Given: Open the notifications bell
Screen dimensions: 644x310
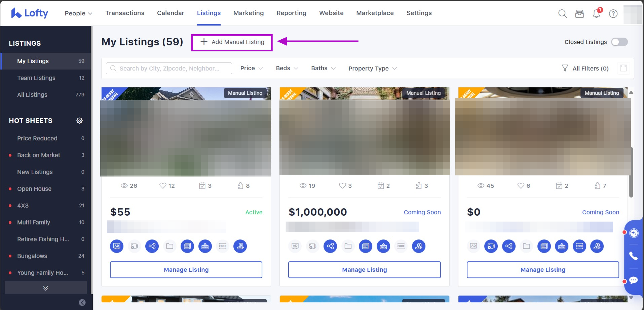Looking at the screenshot, I should 597,13.
